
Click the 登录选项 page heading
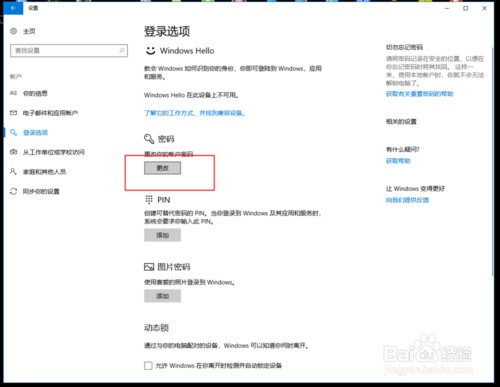click(x=167, y=31)
